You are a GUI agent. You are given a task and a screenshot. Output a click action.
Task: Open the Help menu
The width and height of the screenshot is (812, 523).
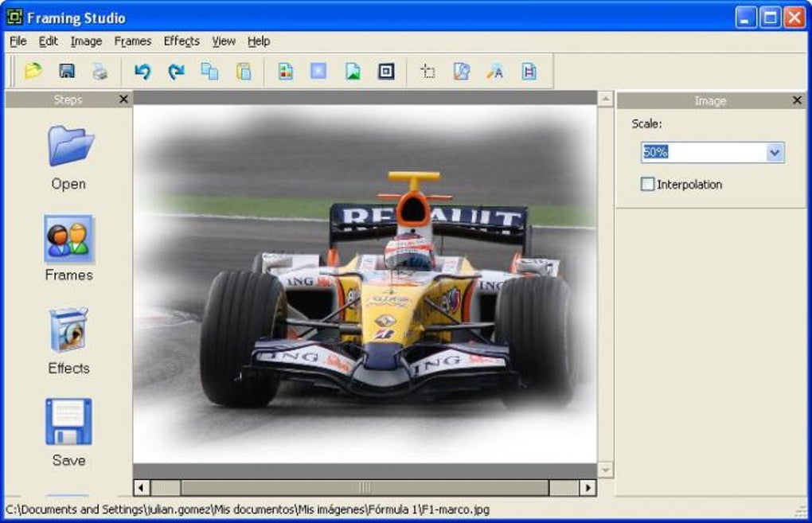(x=259, y=41)
